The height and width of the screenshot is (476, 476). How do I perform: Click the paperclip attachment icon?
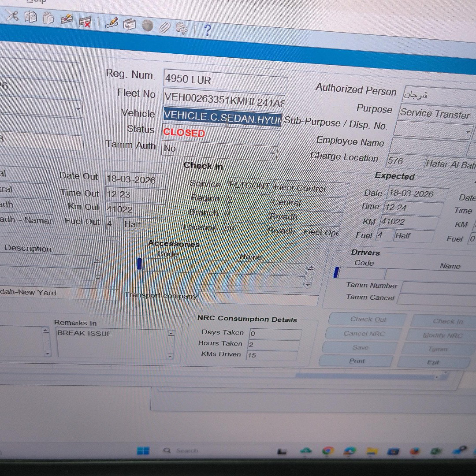[x=164, y=27]
